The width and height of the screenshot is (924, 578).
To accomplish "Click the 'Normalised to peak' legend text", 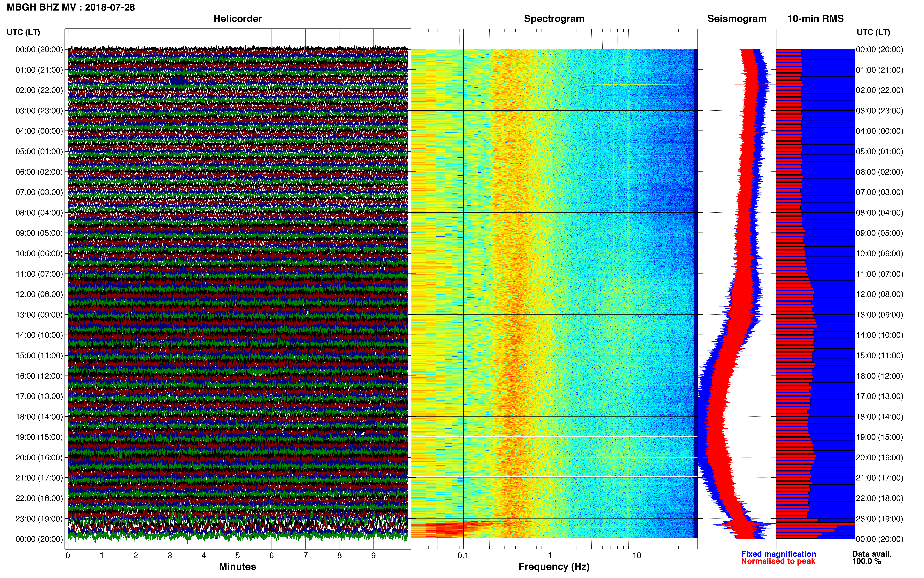I will click(x=778, y=561).
